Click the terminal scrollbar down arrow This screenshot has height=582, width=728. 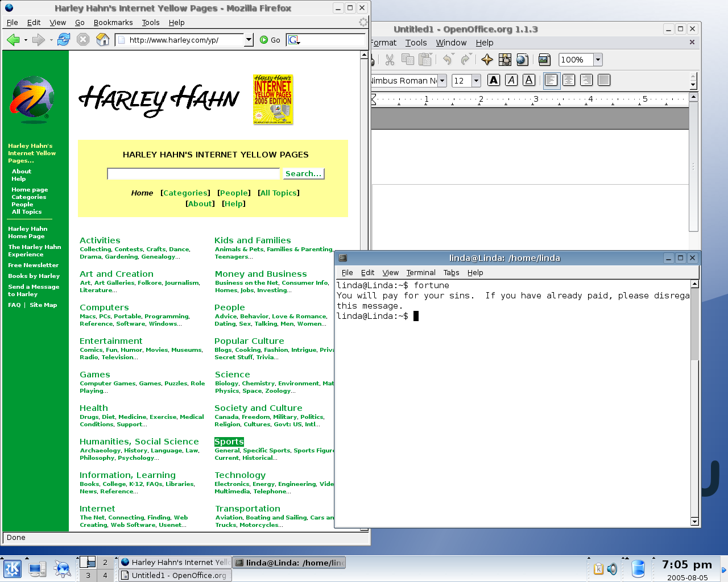tap(694, 521)
